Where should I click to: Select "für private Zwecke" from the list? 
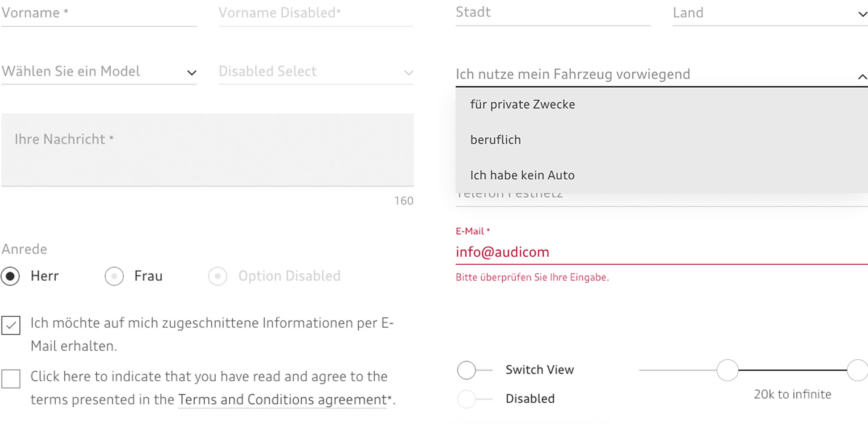coord(522,104)
